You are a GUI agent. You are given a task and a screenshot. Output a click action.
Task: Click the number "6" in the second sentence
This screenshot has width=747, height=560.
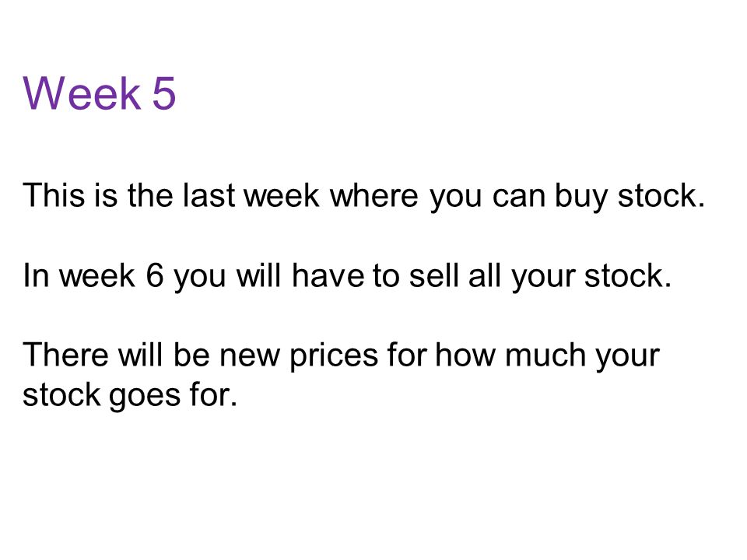[154, 275]
